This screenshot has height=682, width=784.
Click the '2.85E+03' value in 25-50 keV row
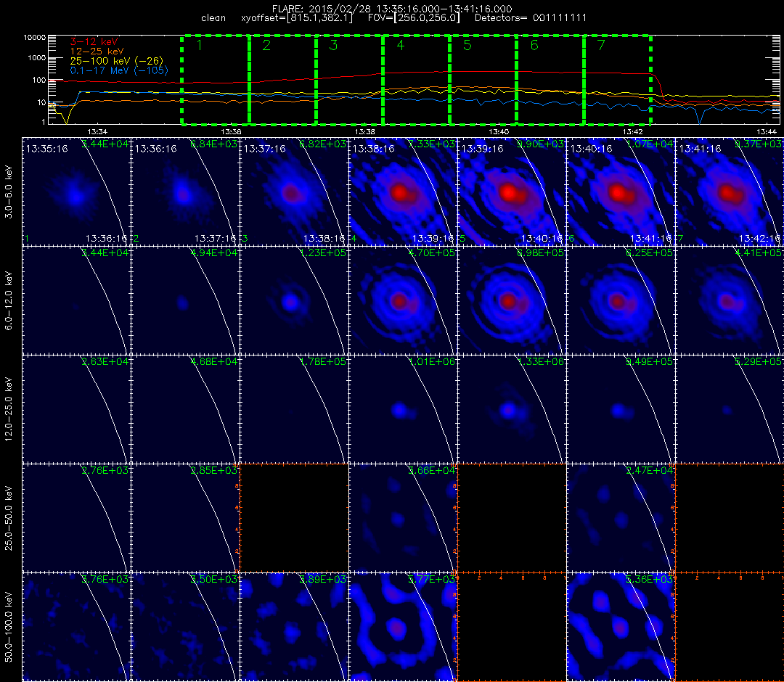coord(213,470)
